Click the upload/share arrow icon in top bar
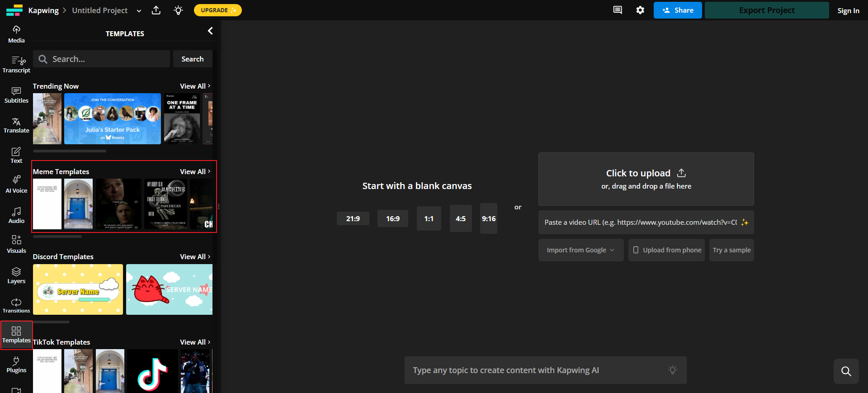The width and height of the screenshot is (868, 393). pos(156,10)
